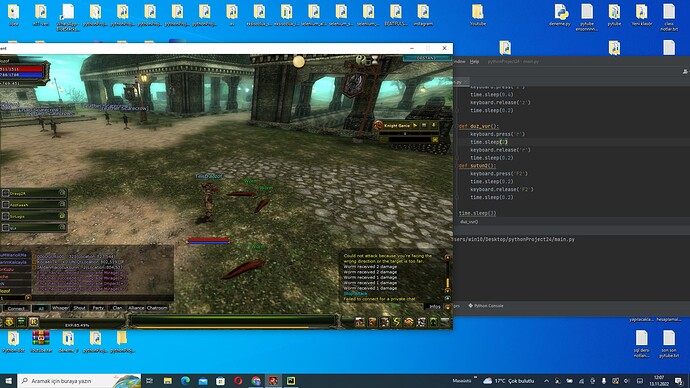Viewport: 690px width, 388px height.
Task: Switch chat to the Whisper tab
Action: [60, 308]
